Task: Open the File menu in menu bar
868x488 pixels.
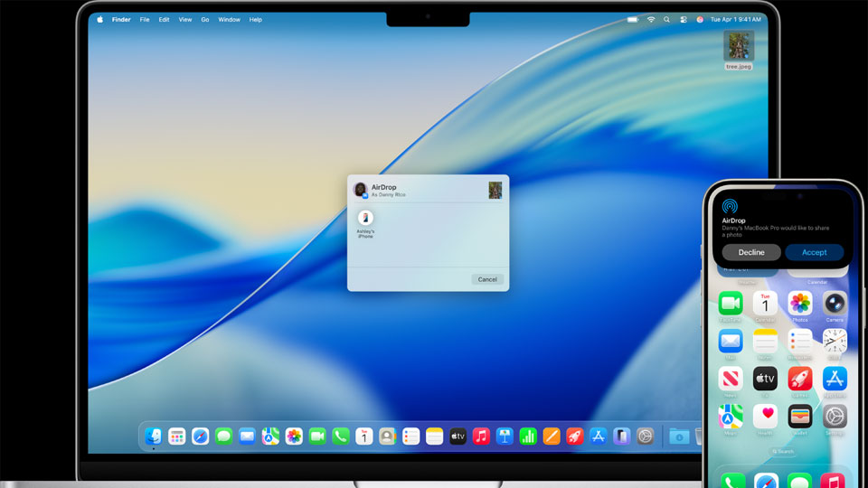Action: click(x=145, y=19)
